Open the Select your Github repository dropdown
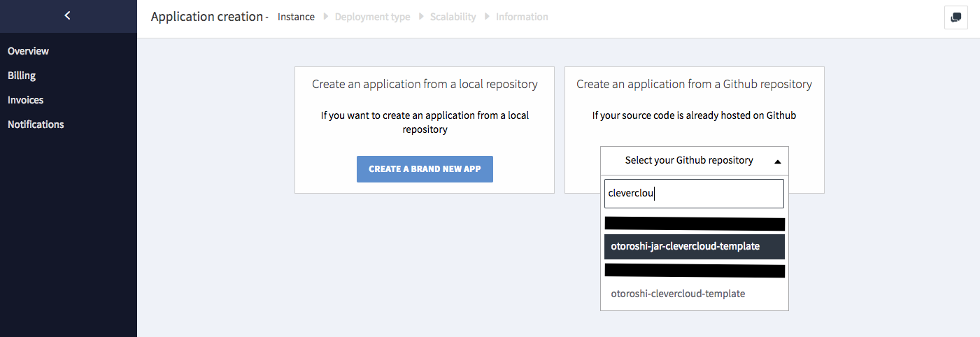The width and height of the screenshot is (980, 337). (689, 161)
